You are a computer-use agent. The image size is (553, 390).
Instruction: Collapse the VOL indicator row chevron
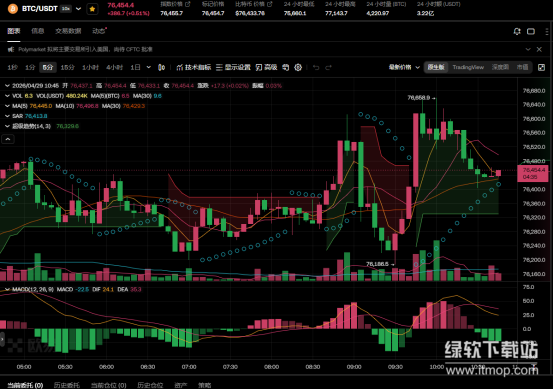coord(7,96)
